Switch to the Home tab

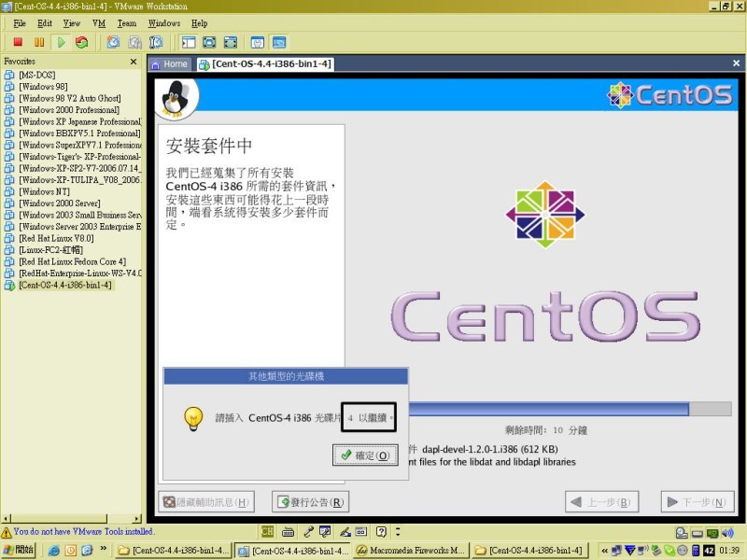point(170,63)
